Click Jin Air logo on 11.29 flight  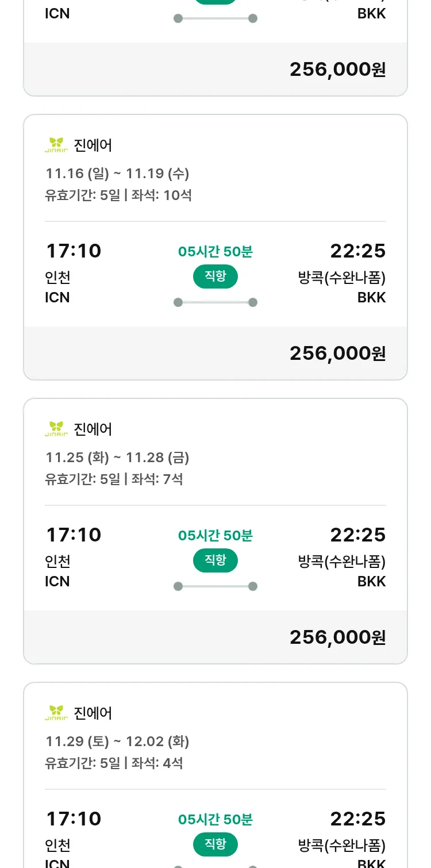point(56,713)
